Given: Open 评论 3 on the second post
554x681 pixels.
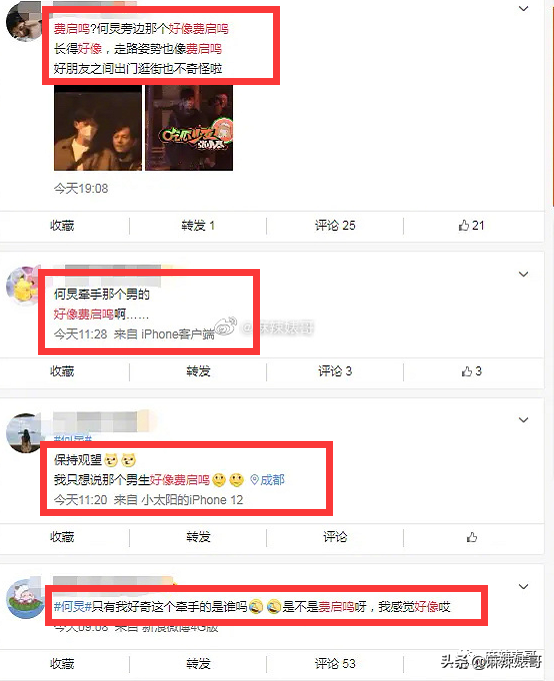Looking at the screenshot, I should [335, 371].
